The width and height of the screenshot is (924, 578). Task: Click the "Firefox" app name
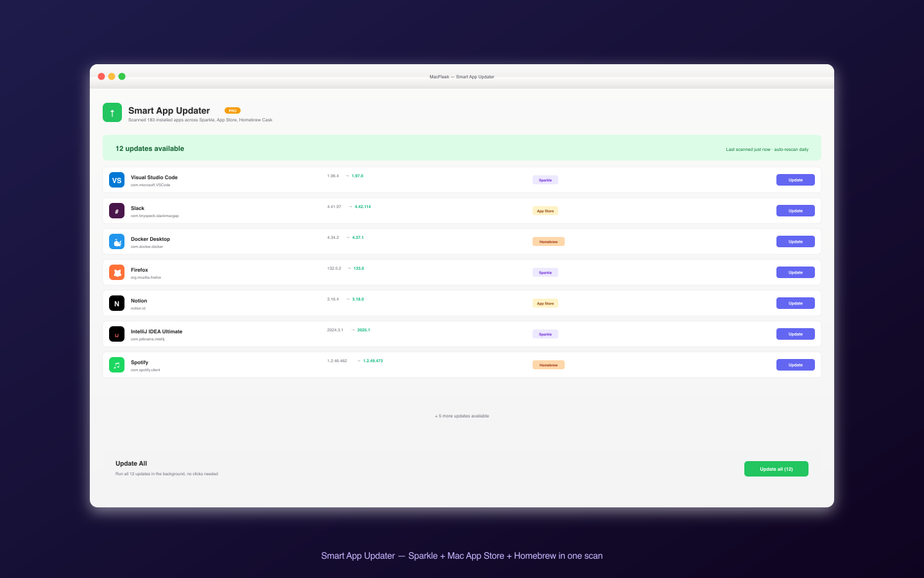139,270
